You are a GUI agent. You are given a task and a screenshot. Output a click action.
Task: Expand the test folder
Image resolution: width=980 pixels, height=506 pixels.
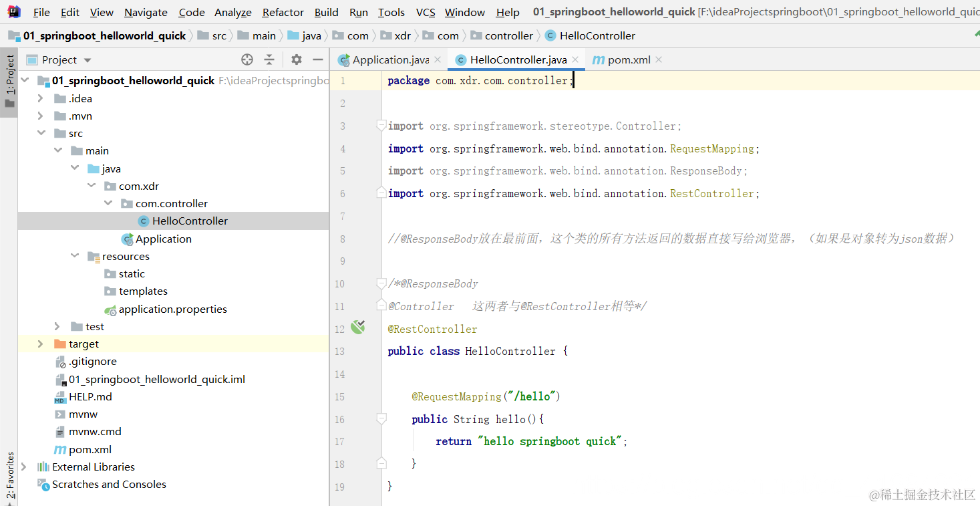coord(58,326)
